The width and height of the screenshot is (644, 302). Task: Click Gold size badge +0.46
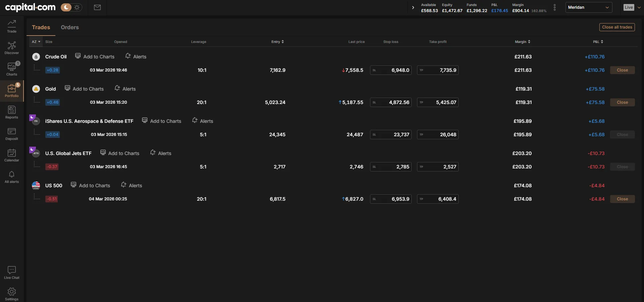[52, 102]
